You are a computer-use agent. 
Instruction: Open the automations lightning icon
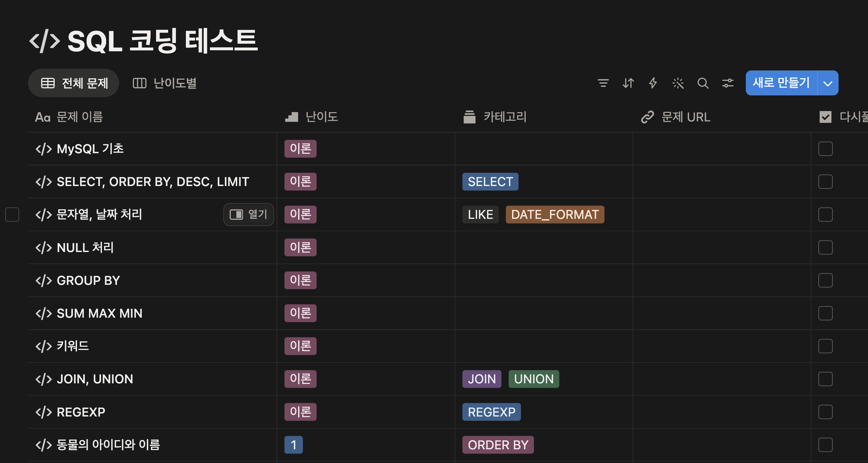653,83
